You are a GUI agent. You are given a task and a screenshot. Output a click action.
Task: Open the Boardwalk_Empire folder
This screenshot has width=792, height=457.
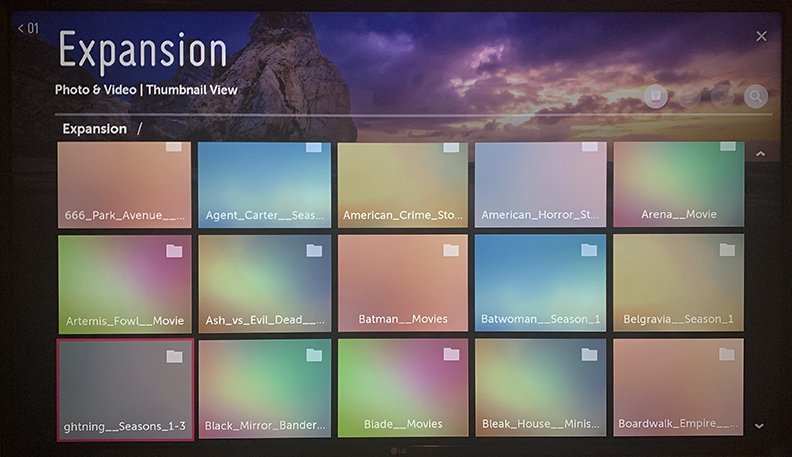(678, 387)
